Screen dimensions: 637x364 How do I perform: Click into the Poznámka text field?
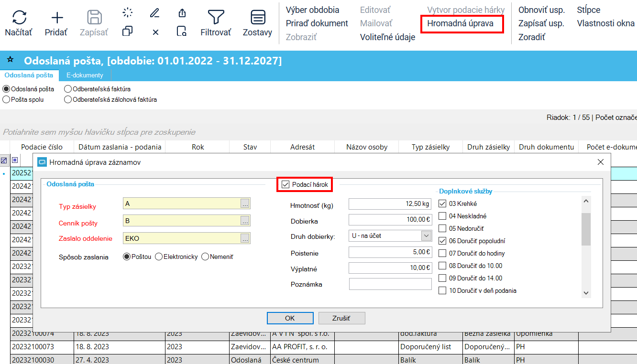(390, 284)
